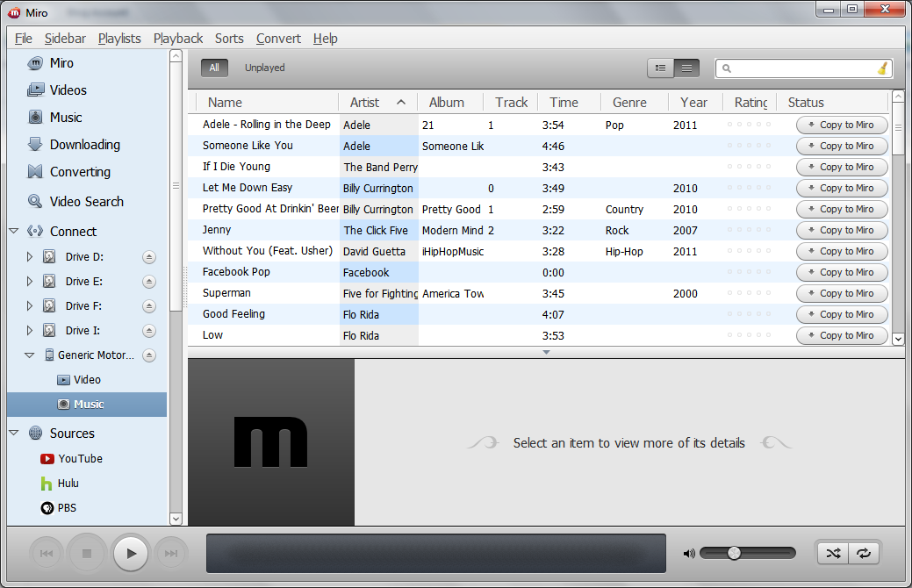Collapse the Sources section
The image size is (912, 588).
point(14,433)
